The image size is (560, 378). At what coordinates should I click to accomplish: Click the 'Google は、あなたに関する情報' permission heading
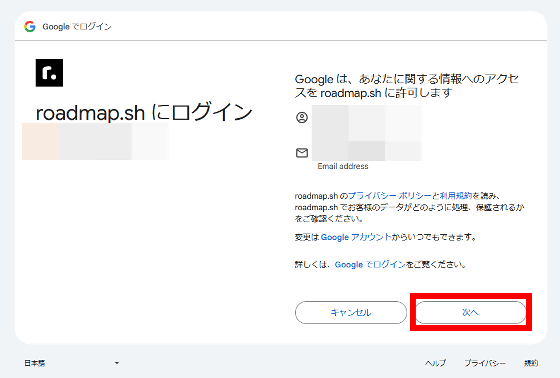pyautogui.click(x=407, y=86)
